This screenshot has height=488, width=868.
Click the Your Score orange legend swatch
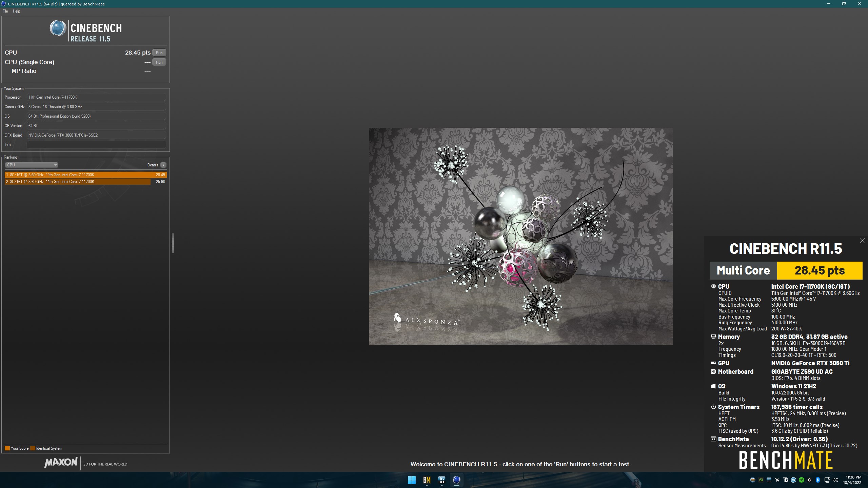7,448
